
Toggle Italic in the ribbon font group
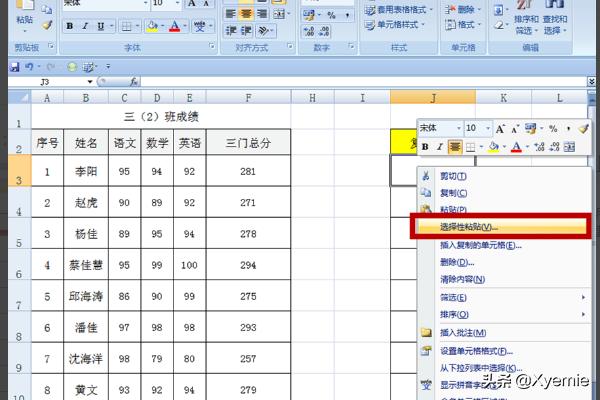point(85,26)
